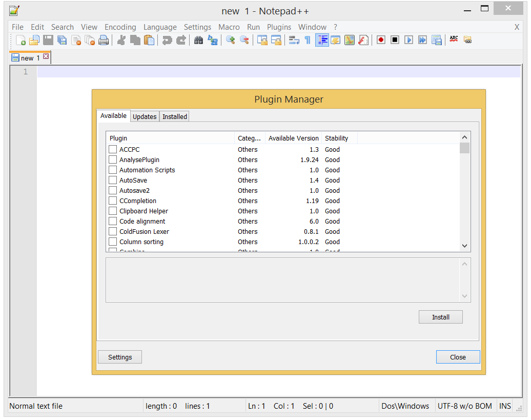The image size is (531, 420).
Task: Click the Open file folder icon
Action: coord(34,40)
